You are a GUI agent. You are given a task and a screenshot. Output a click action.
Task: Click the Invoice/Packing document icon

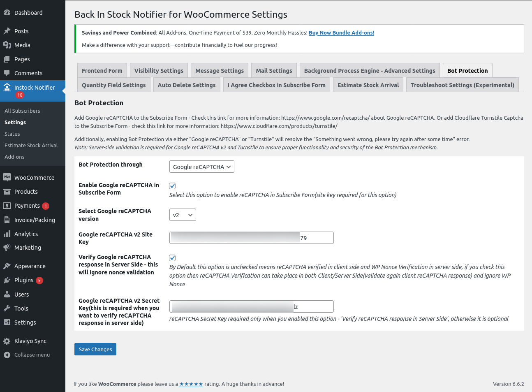[7, 220]
